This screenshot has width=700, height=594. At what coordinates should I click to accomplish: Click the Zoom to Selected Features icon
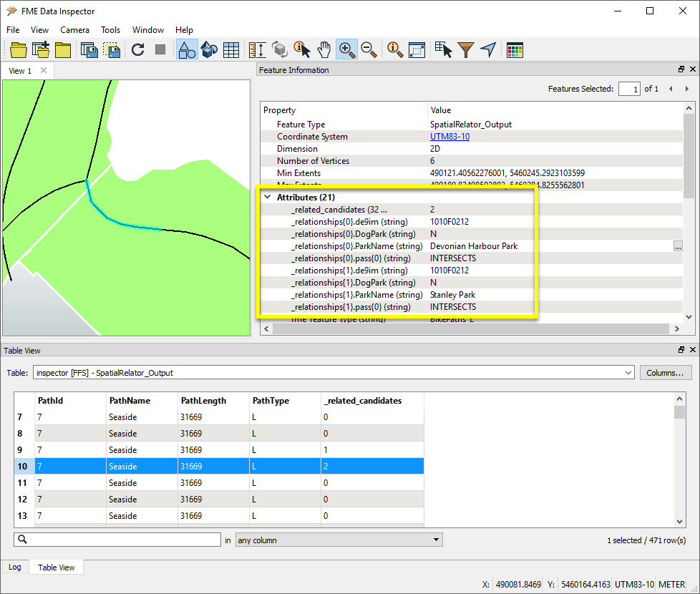pyautogui.click(x=395, y=49)
